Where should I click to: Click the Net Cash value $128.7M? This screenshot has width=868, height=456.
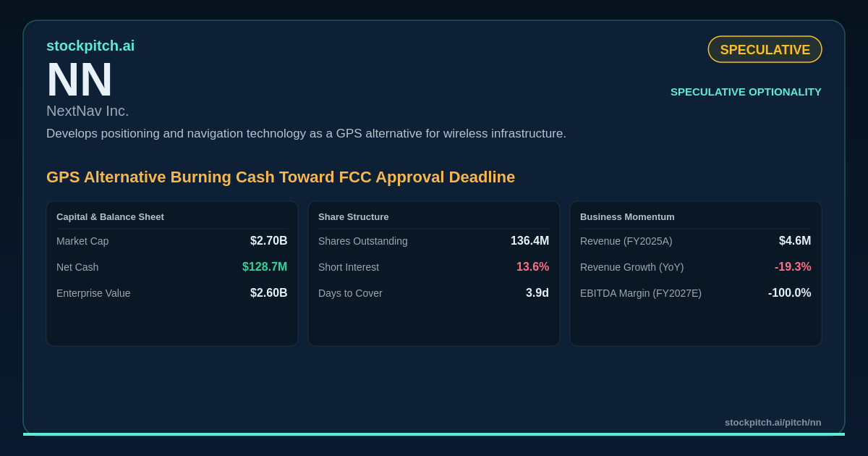click(265, 267)
